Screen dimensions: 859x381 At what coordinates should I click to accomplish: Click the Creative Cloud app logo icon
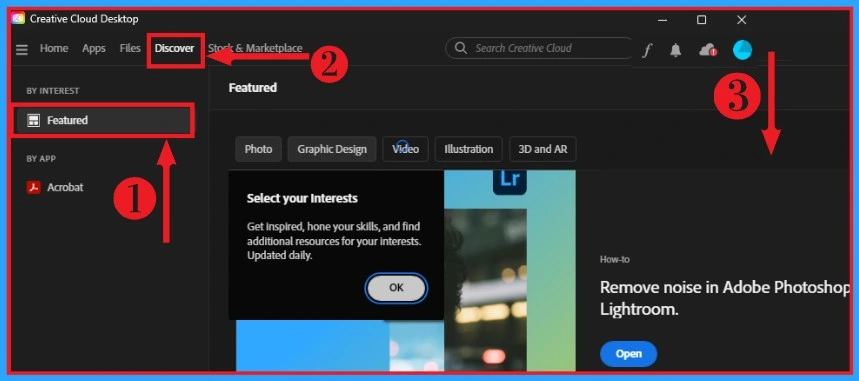coord(18,19)
